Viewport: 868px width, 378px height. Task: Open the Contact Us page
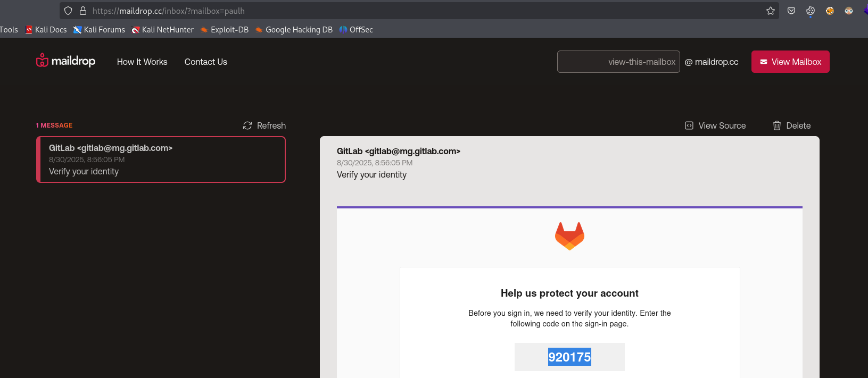tap(206, 62)
